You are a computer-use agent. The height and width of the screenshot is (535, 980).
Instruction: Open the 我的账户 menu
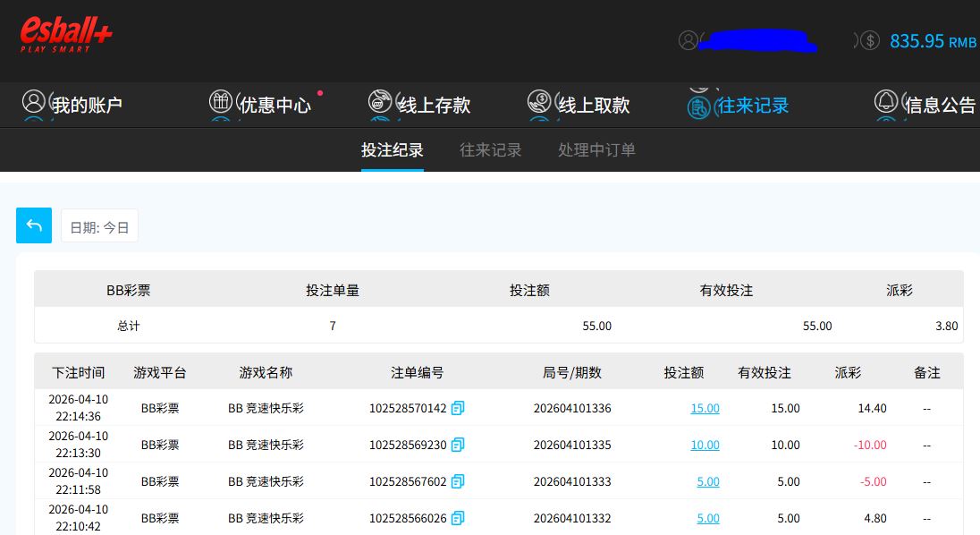pyautogui.click(x=73, y=105)
